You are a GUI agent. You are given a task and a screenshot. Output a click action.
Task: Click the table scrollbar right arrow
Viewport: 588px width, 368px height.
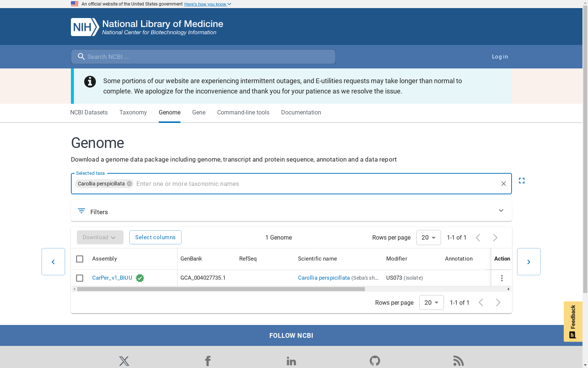click(509, 289)
